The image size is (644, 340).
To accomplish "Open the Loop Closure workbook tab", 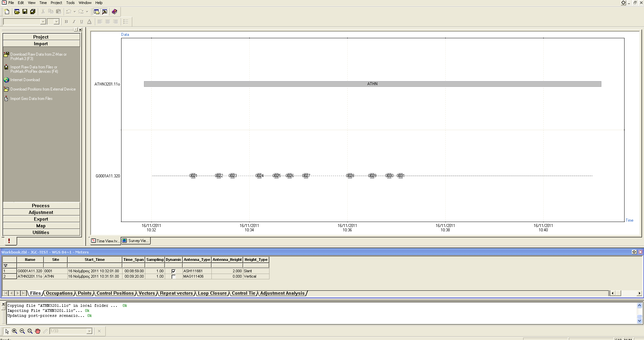I will coord(212,293).
